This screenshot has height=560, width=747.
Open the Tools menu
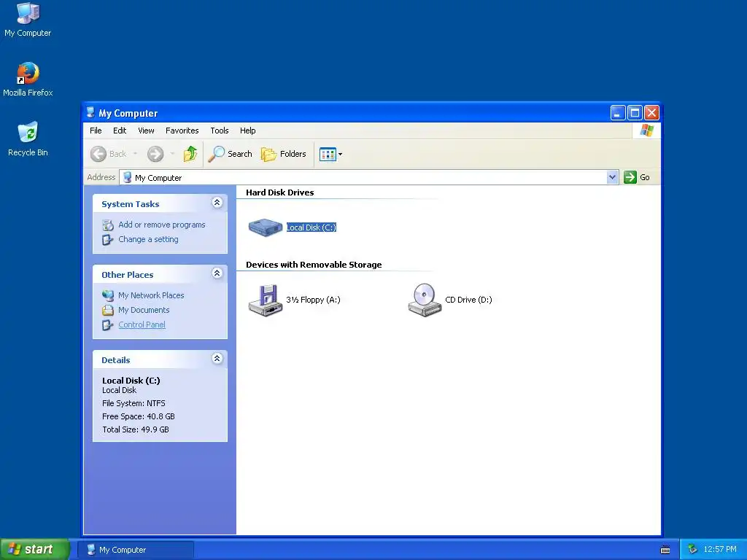(219, 131)
